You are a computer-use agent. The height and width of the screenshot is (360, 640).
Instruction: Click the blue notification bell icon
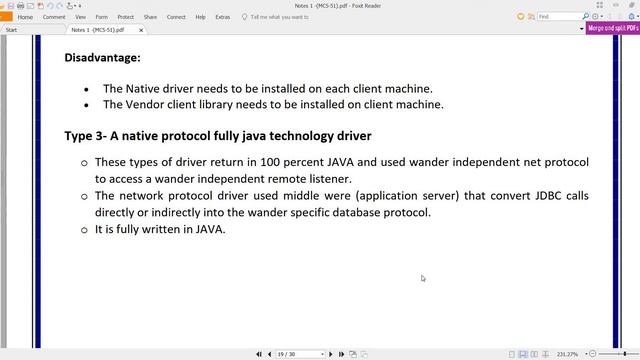pyautogui.click(x=632, y=17)
